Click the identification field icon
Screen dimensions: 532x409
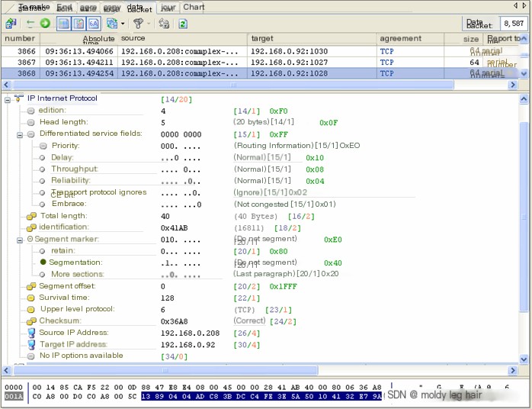[31, 227]
